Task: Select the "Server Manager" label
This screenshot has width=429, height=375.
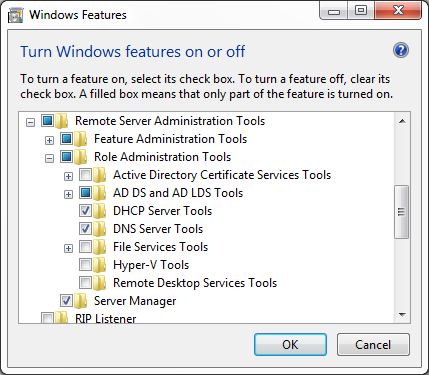Action: point(135,301)
